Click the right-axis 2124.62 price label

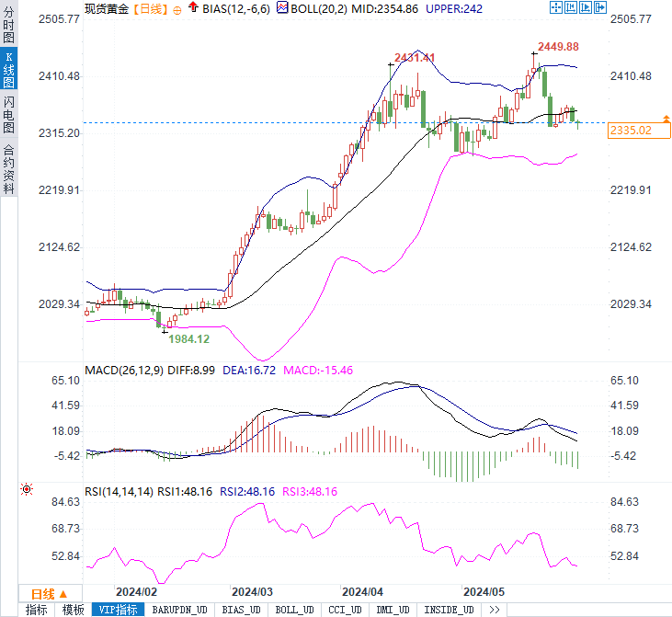[631, 247]
